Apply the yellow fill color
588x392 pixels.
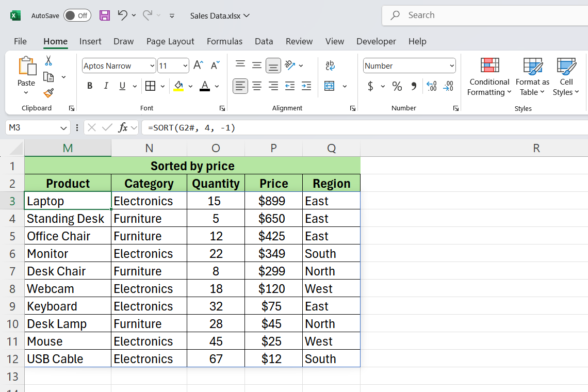(x=178, y=86)
